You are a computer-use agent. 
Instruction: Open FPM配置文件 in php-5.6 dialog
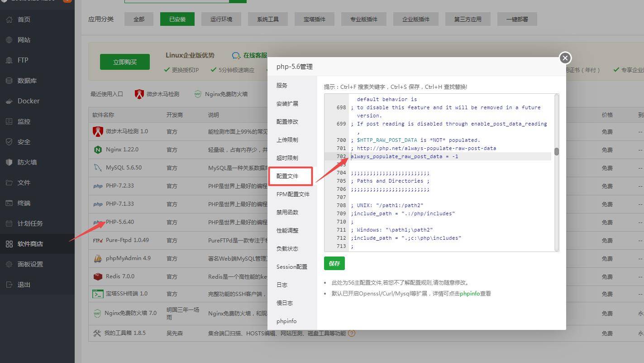pyautogui.click(x=292, y=194)
